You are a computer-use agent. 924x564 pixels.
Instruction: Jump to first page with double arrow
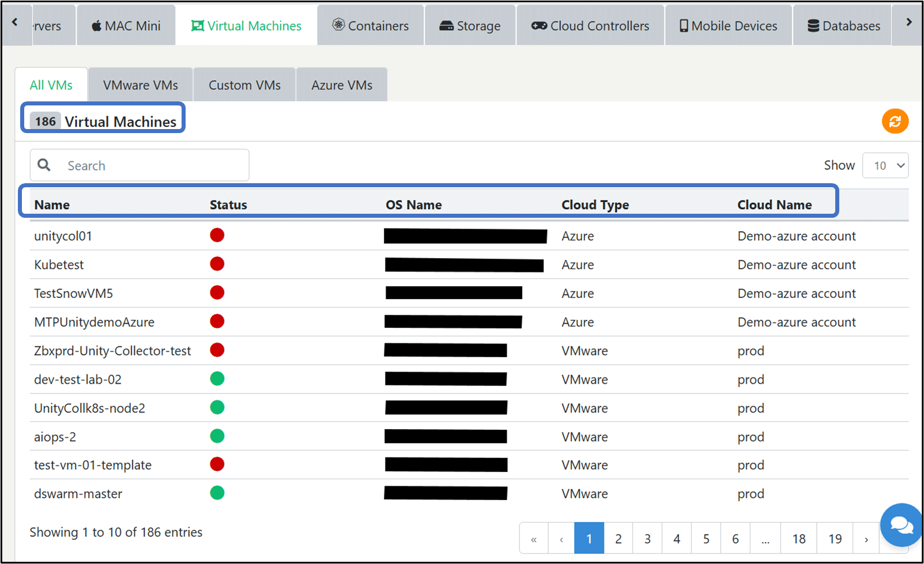[x=534, y=539]
